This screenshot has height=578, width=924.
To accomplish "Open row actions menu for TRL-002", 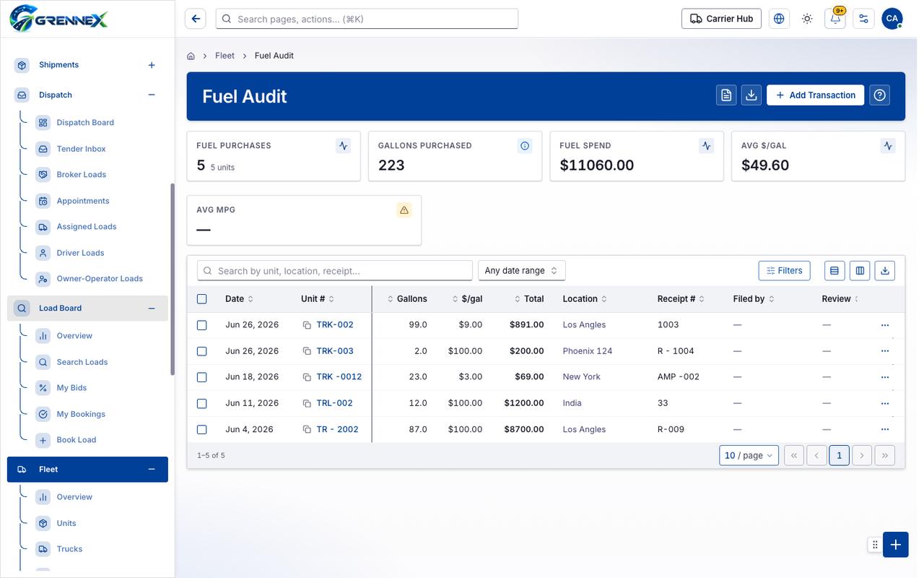I will click(885, 403).
